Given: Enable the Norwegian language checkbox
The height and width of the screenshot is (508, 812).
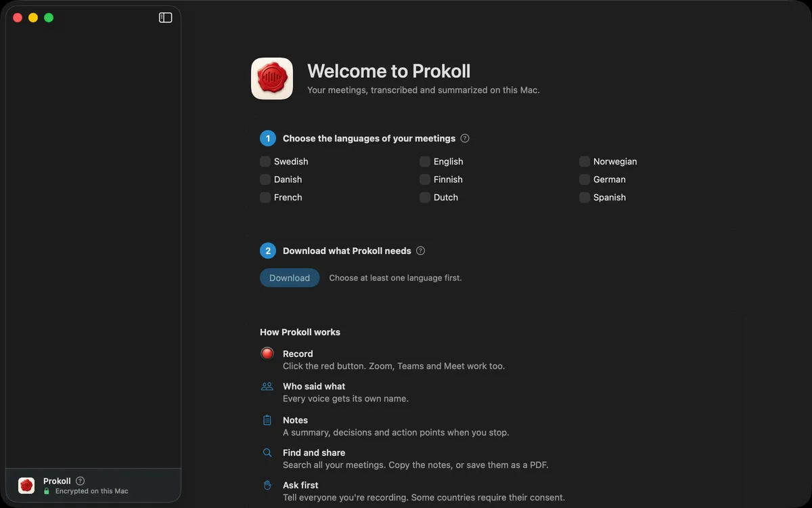Looking at the screenshot, I should 585,161.
